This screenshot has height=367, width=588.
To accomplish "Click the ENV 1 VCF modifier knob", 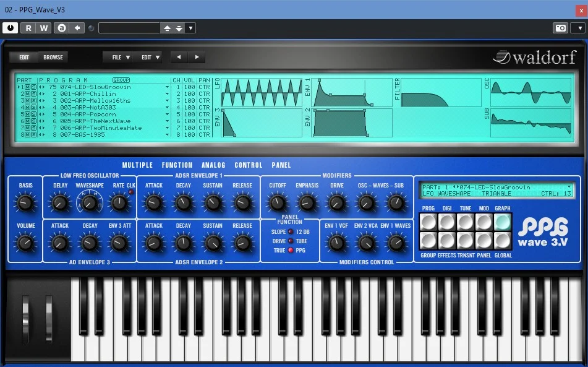I will point(336,243).
